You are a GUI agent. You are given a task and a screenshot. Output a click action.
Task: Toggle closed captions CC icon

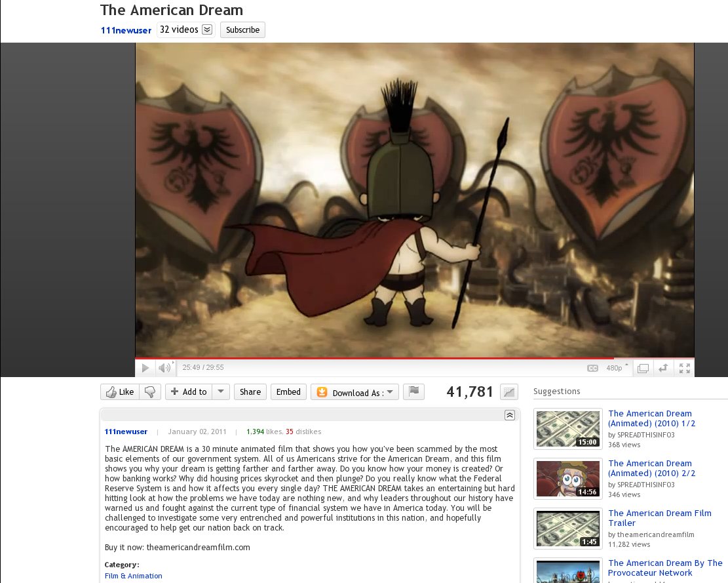tap(592, 369)
